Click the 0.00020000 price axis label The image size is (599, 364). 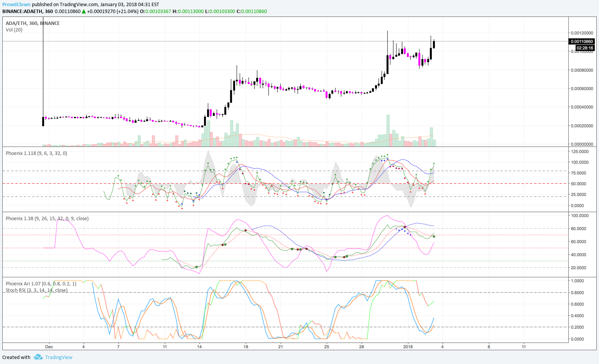tap(582, 126)
